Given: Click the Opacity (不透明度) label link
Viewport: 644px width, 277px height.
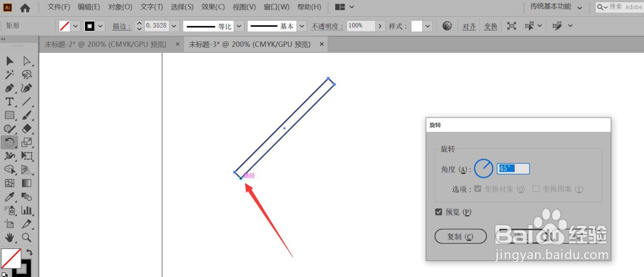Looking at the screenshot, I should coord(328,26).
